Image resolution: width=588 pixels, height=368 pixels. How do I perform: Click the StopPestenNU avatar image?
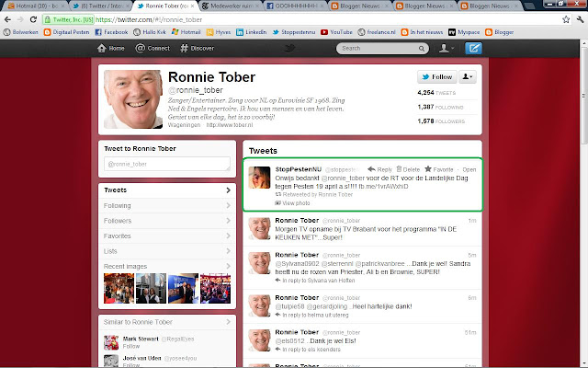click(x=259, y=178)
